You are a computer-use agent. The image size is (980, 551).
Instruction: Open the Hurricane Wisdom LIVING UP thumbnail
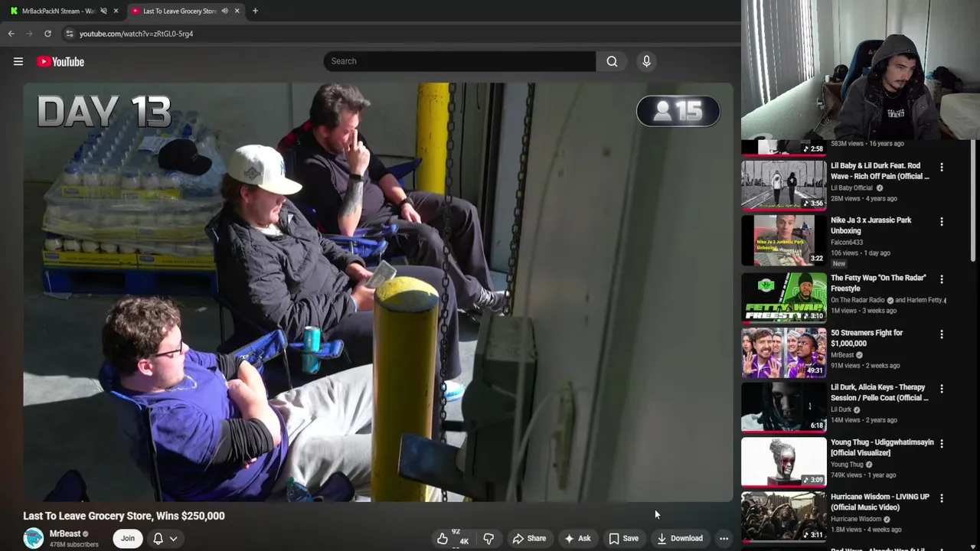coord(784,516)
